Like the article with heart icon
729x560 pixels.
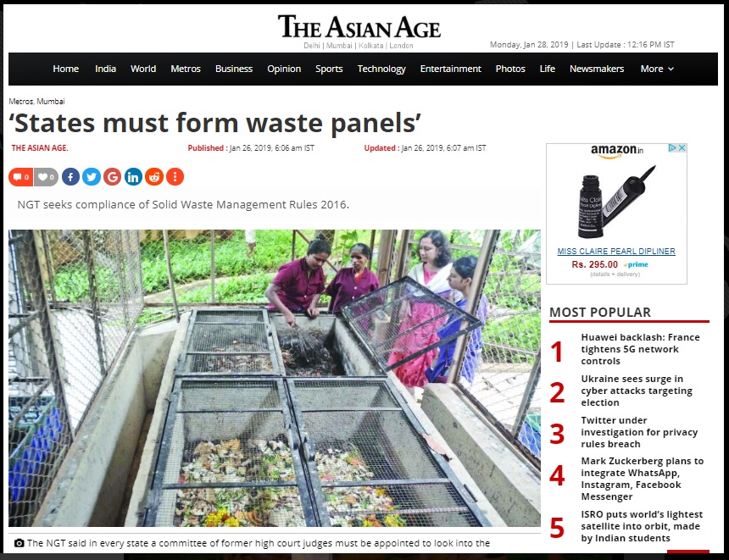tap(46, 177)
